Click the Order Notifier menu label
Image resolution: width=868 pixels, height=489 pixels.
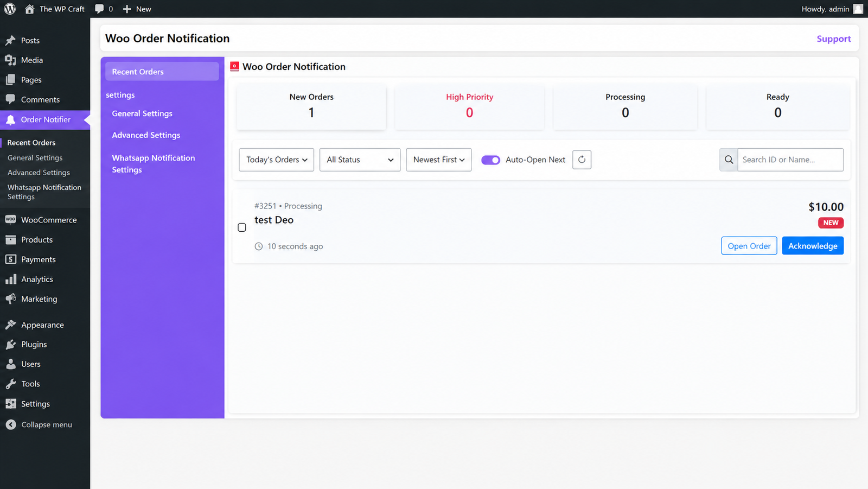click(x=46, y=119)
